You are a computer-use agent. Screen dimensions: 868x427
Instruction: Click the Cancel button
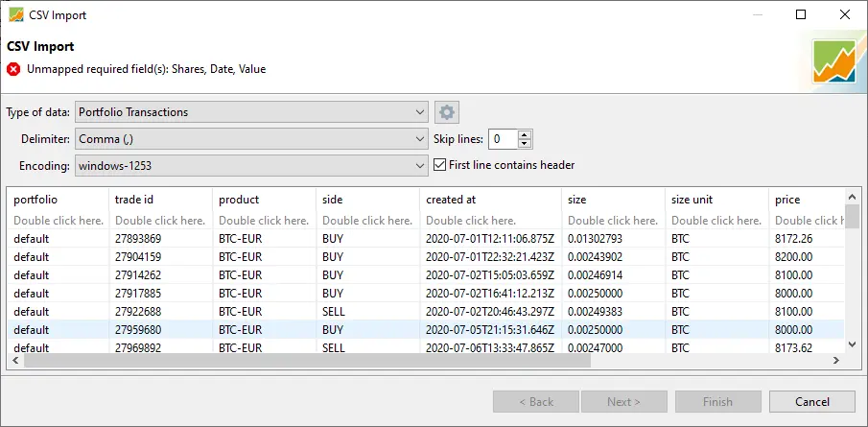coord(812,402)
